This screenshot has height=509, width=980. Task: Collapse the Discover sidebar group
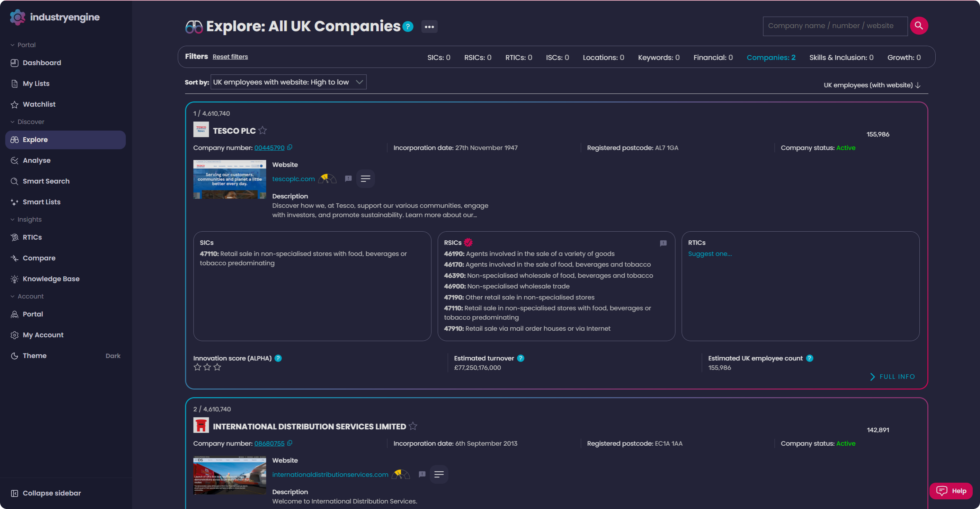tap(27, 122)
